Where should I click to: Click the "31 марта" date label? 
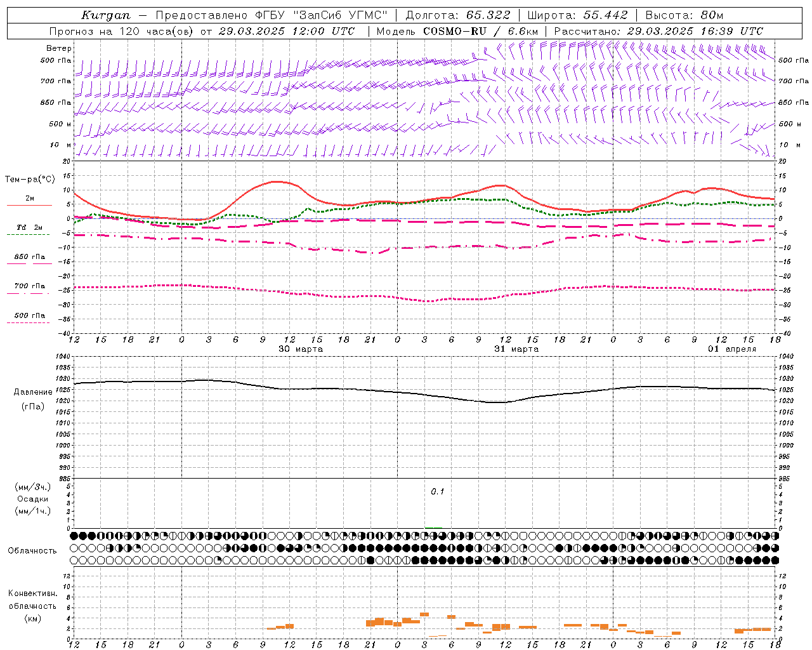click(x=516, y=349)
